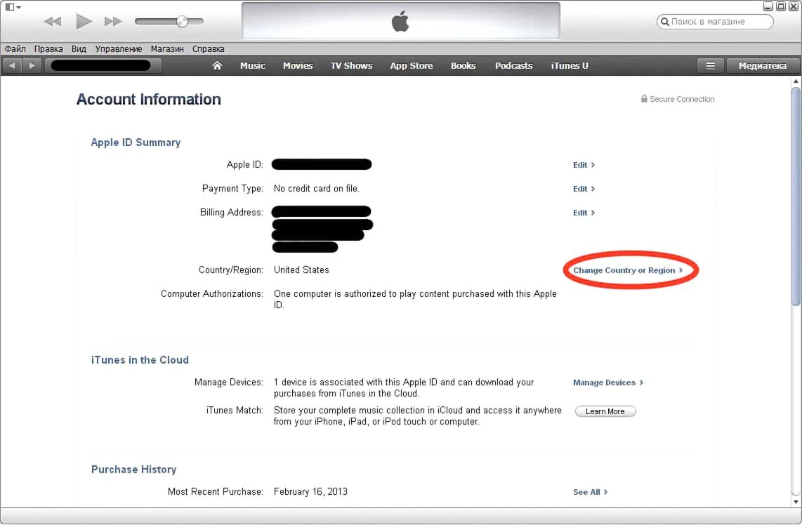The image size is (802, 532).
Task: Maximize the iTunes window
Action: click(780, 6)
